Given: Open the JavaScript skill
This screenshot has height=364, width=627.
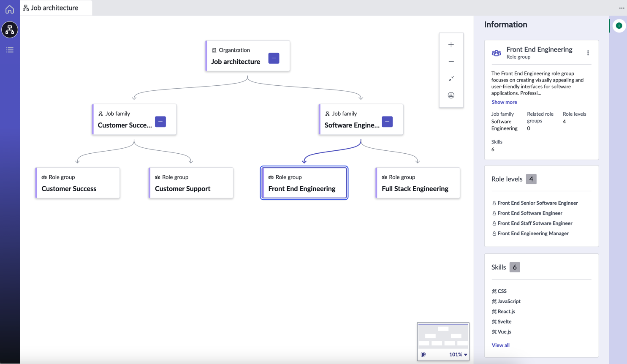Looking at the screenshot, I should pyautogui.click(x=509, y=302).
